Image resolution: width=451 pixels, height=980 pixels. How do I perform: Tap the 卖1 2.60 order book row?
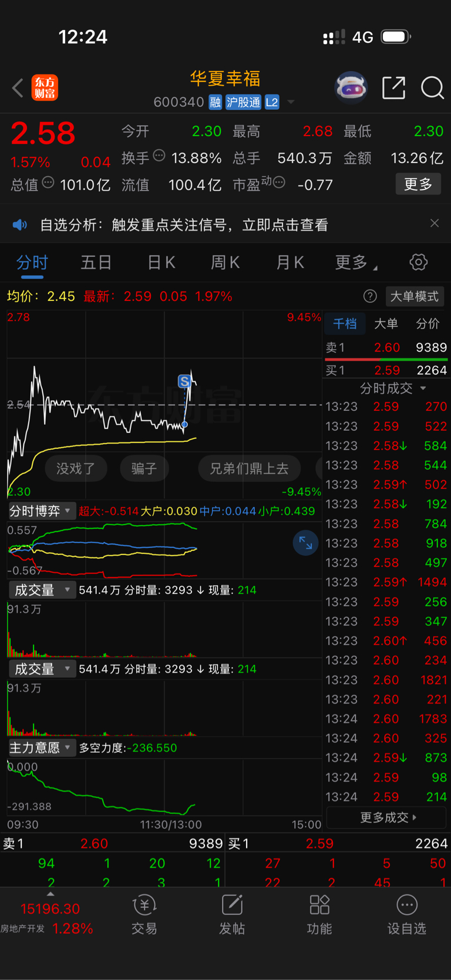click(x=386, y=347)
